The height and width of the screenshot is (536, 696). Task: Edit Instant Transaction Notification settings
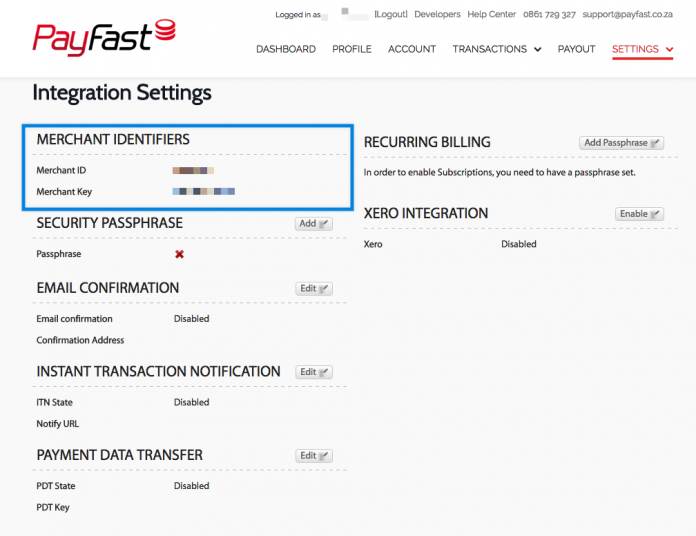pyautogui.click(x=314, y=372)
